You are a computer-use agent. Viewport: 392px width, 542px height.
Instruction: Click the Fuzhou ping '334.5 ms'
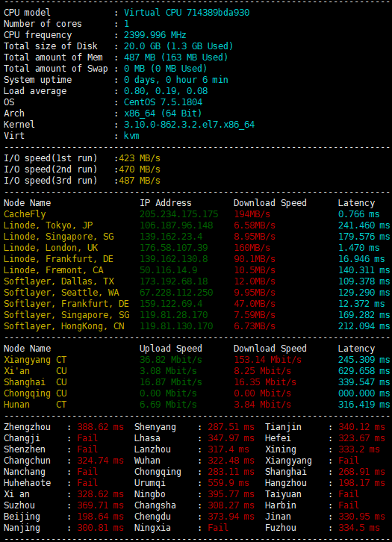(359, 528)
